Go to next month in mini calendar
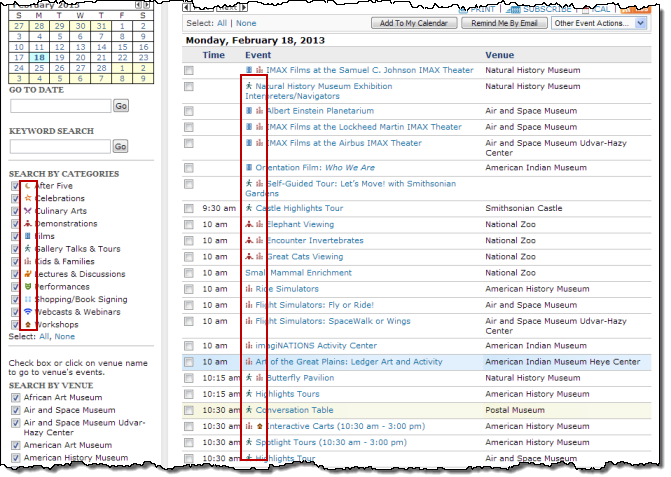Viewport: 671px width, 477px height. coord(146,5)
